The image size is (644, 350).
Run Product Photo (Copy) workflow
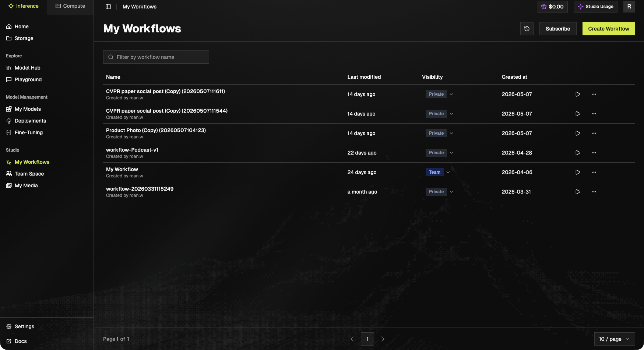(x=578, y=133)
